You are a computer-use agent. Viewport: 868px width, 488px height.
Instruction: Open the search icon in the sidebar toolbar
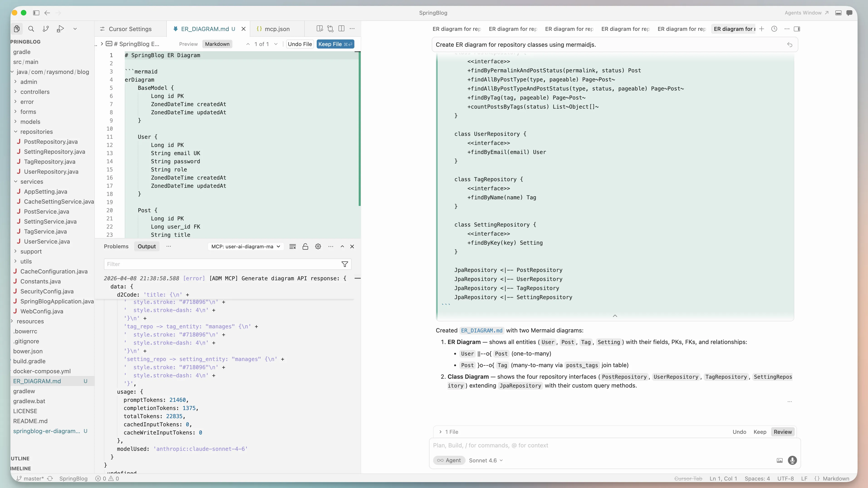(31, 29)
